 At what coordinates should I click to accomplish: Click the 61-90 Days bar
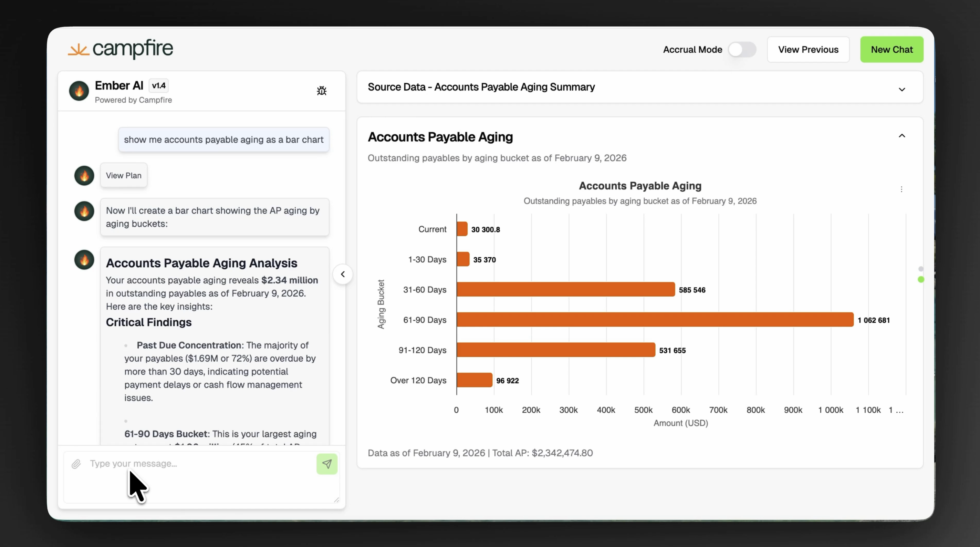coord(654,320)
